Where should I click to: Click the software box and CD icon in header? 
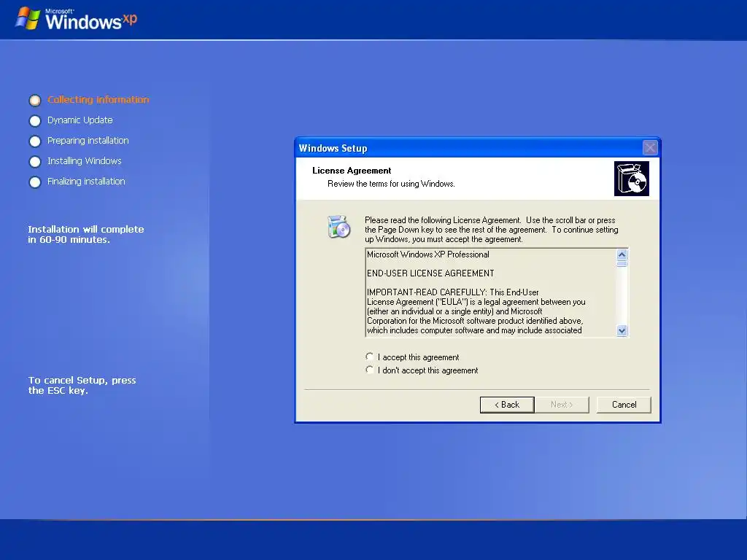click(632, 179)
